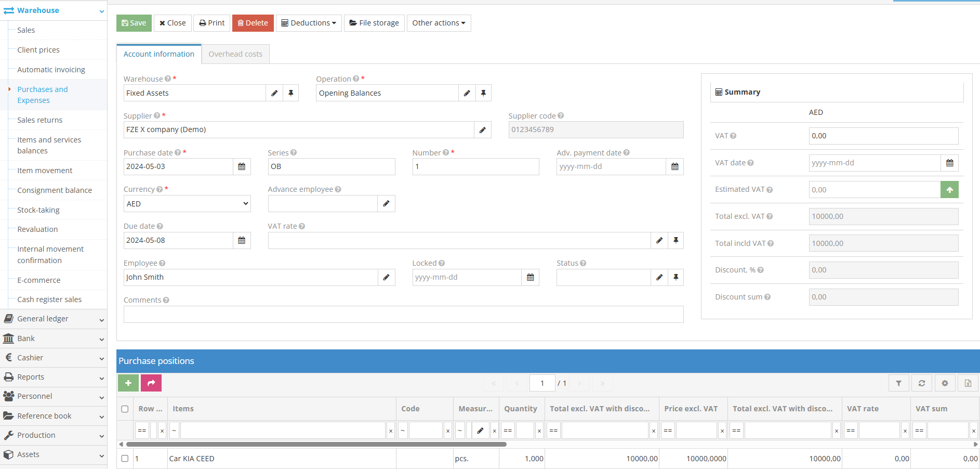This screenshot has width=980, height=469.
Task: Pin the Warehouse field value
Action: click(x=291, y=93)
